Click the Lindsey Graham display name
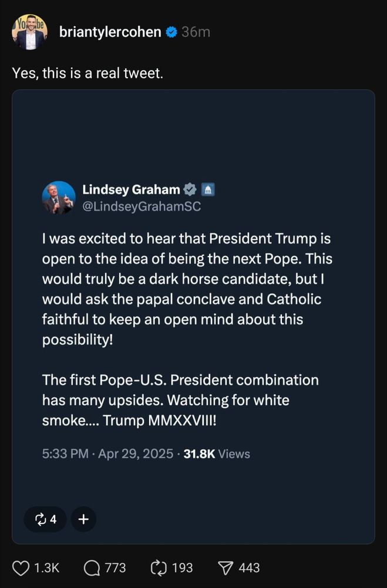Screen dimensions: 387x588 click(x=131, y=190)
